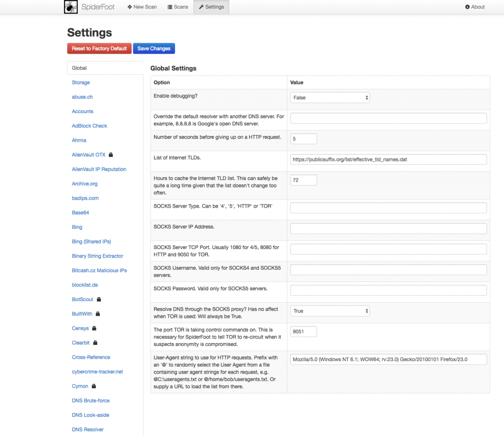
Task: Open the Base64 module settings
Action: [x=80, y=213]
